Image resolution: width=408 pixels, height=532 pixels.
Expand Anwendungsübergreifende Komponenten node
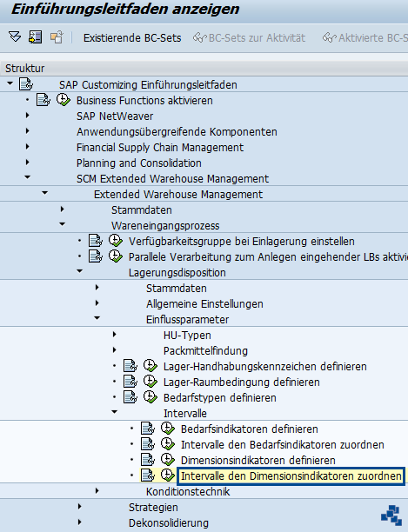[x=27, y=131]
